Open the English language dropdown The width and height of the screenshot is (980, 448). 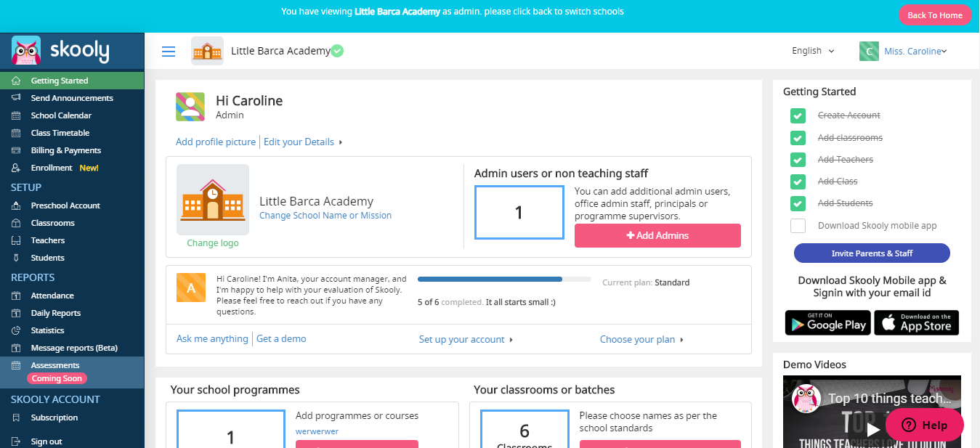pyautogui.click(x=813, y=51)
